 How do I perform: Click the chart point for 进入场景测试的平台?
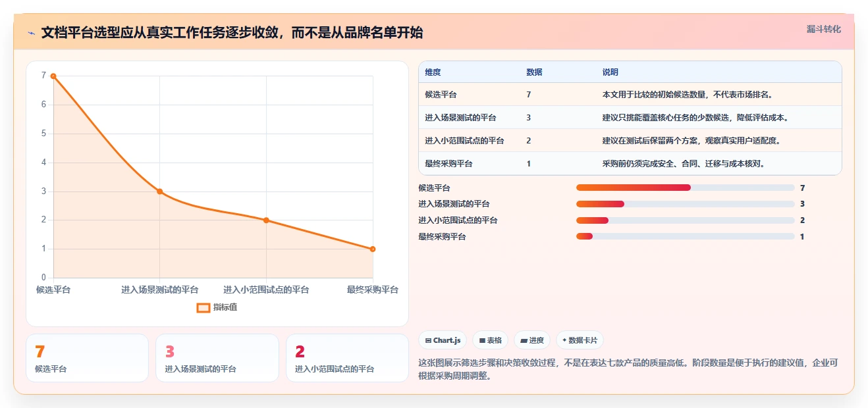160,191
